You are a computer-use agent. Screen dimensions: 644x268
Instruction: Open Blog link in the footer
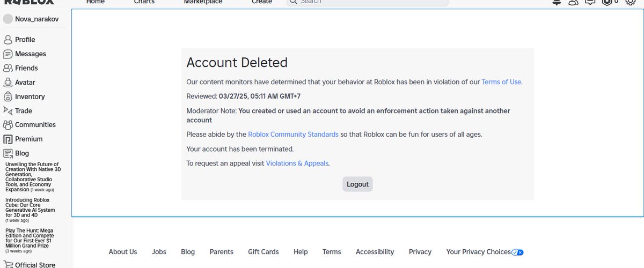188,252
